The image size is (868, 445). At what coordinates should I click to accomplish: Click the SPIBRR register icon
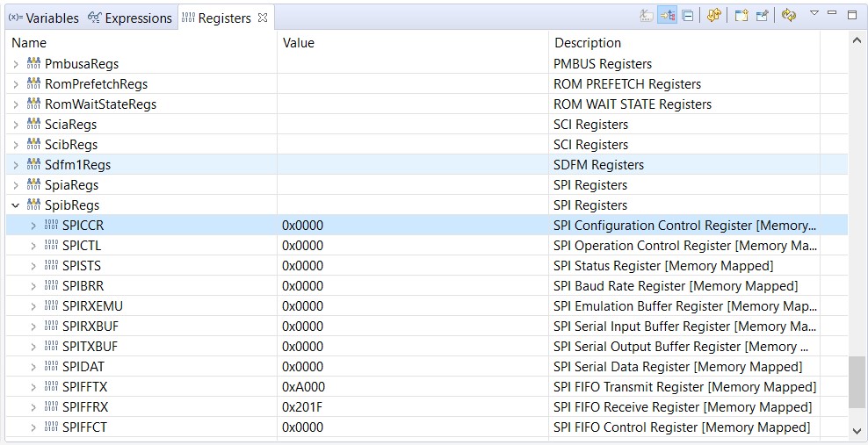(51, 286)
